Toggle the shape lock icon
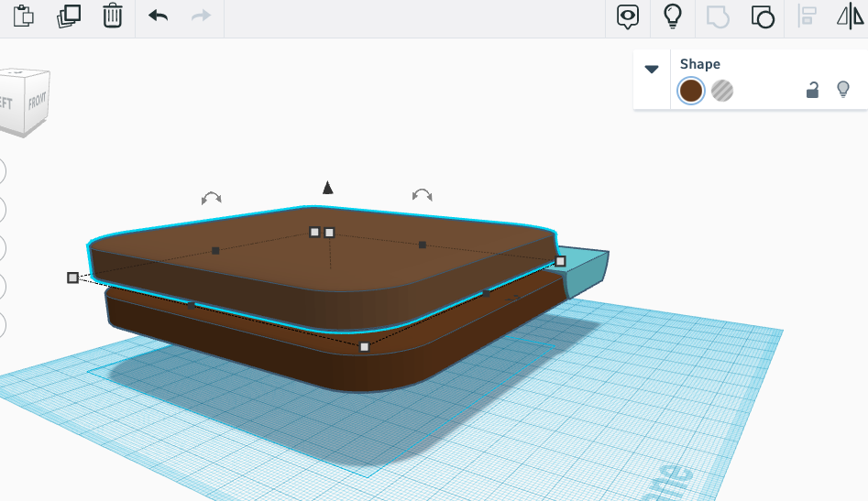 tap(812, 90)
